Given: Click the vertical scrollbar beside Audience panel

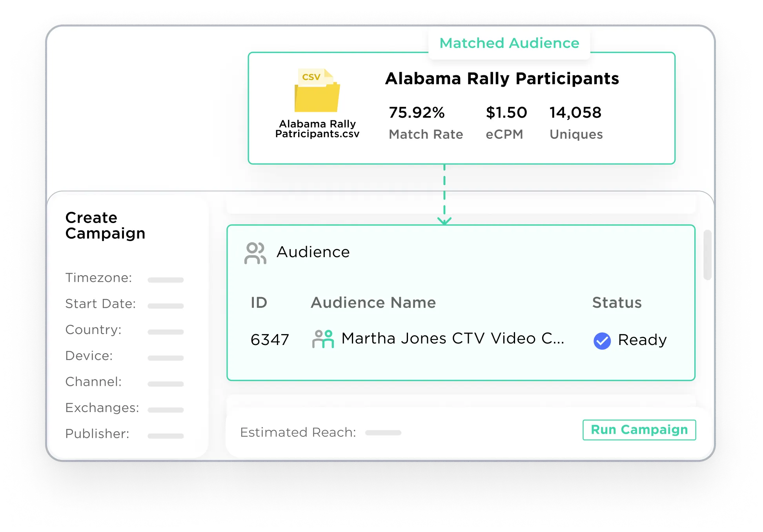Looking at the screenshot, I should click(x=707, y=255).
